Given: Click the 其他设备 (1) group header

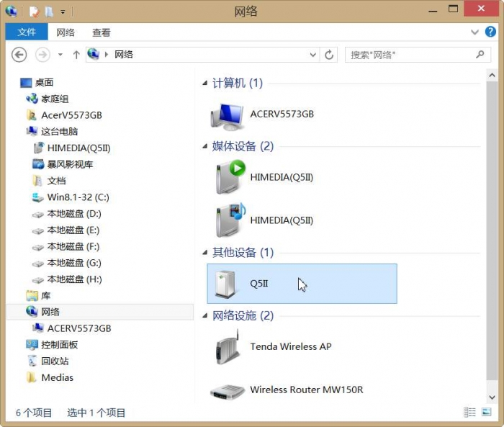Looking at the screenshot, I should (x=243, y=253).
